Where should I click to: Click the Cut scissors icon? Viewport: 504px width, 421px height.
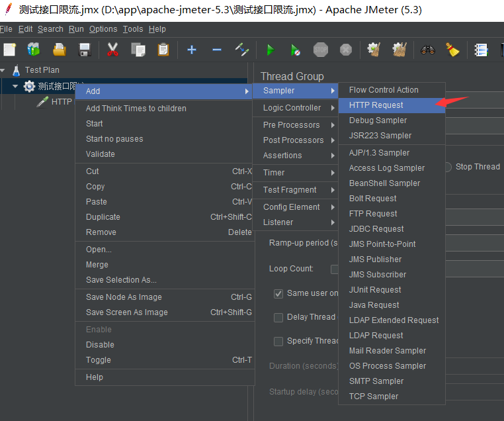pos(113,50)
